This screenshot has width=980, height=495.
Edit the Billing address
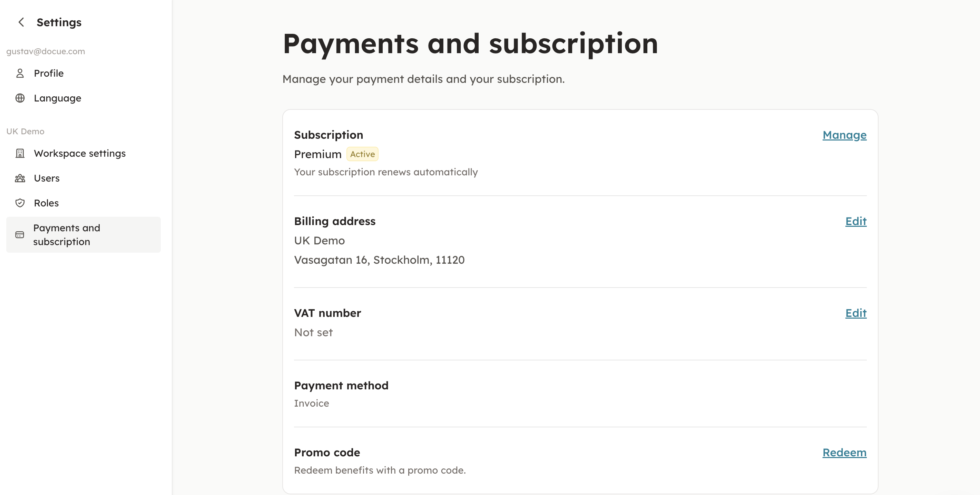(x=855, y=221)
